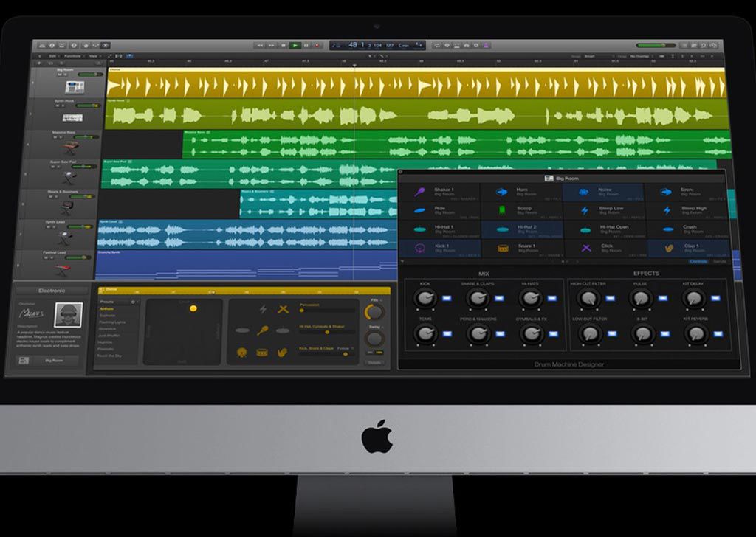Open the Functions menu in tracks area
Viewport: 756px width, 537px height.
coord(73,56)
